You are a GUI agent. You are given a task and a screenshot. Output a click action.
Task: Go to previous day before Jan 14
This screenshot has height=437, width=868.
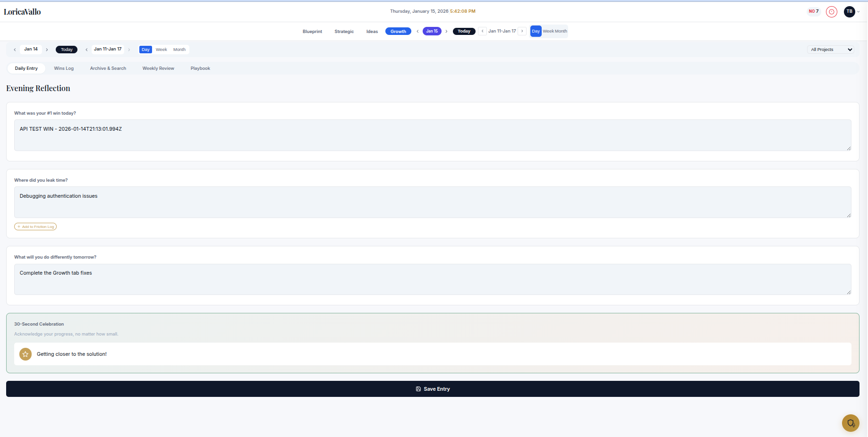coord(15,50)
